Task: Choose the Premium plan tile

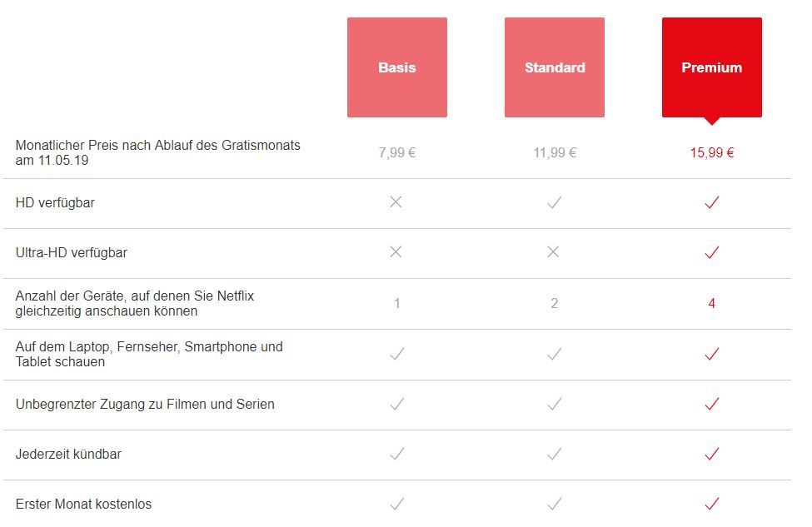Action: tap(712, 67)
